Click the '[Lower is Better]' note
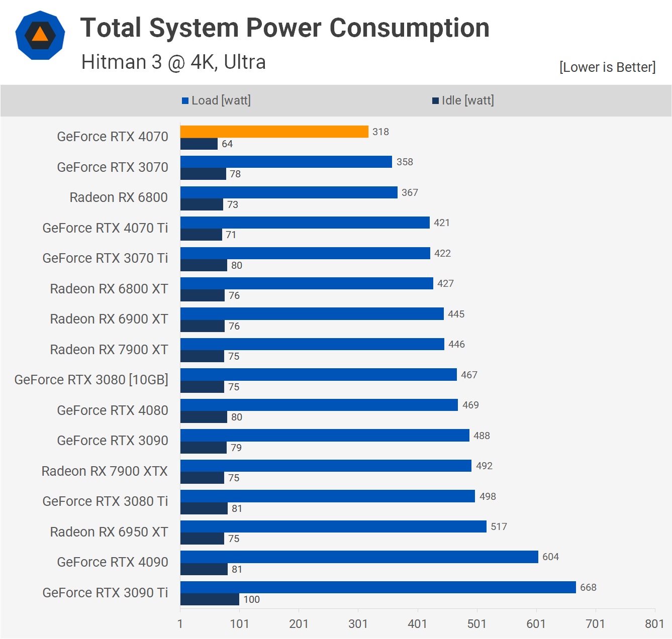The width and height of the screenshot is (672, 639). click(x=607, y=67)
